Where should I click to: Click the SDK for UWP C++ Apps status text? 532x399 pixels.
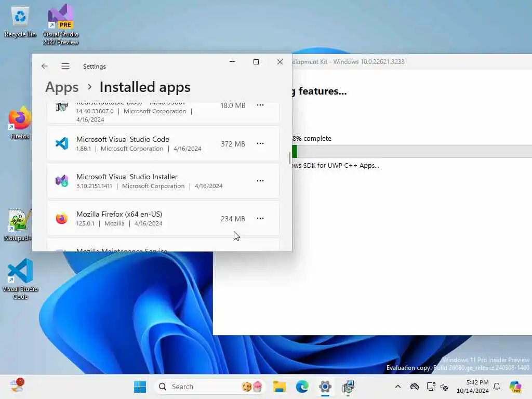click(336, 166)
